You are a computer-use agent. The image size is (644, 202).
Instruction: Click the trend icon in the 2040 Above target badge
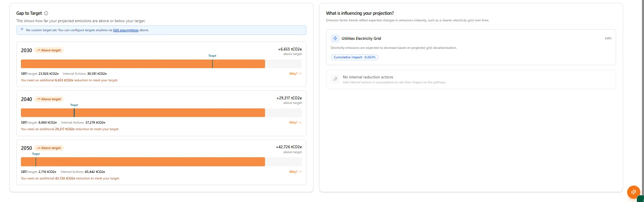coord(39,99)
